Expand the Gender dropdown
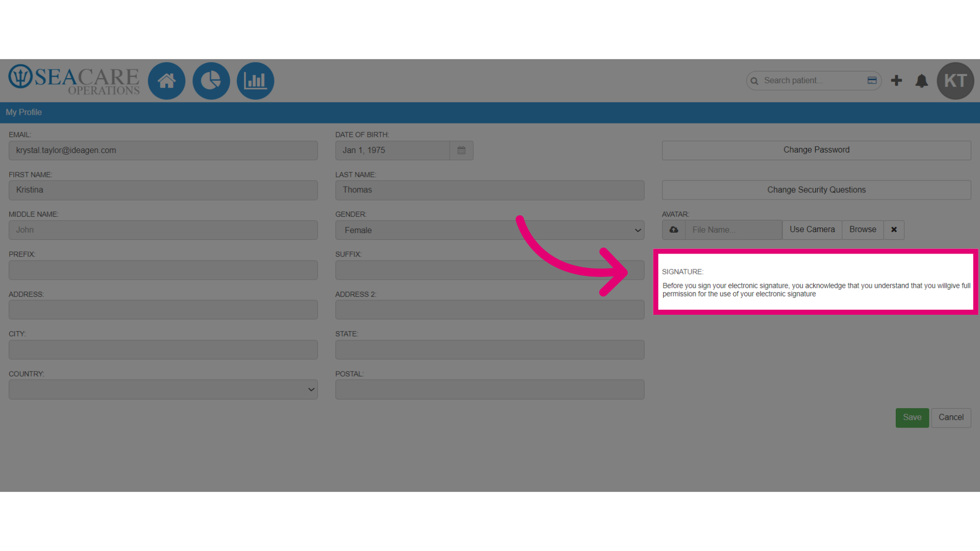980x551 pixels. click(489, 230)
